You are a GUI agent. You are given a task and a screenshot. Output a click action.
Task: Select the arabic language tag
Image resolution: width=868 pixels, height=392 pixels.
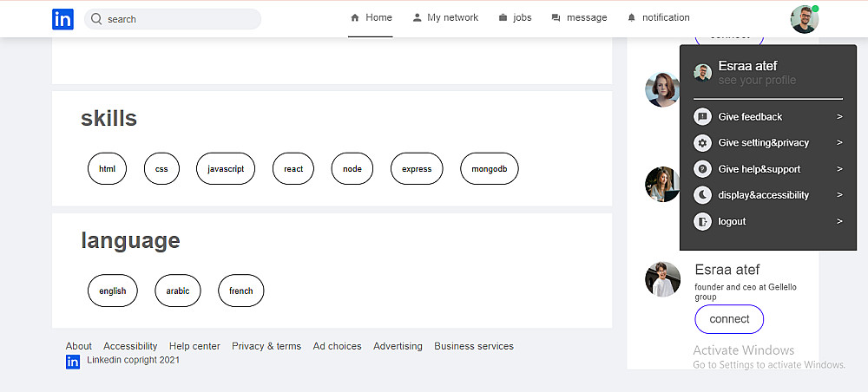click(x=178, y=291)
